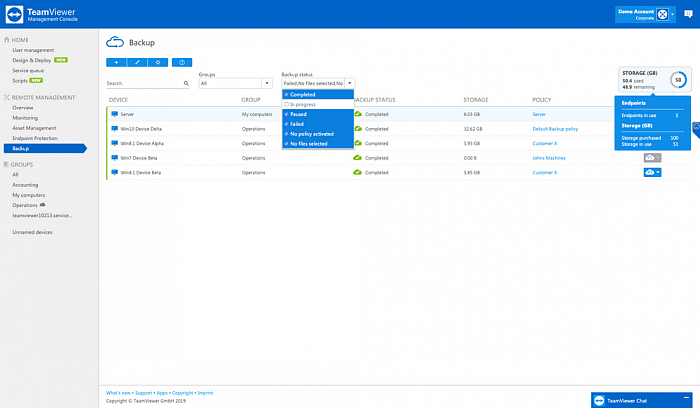Open the TeamViewer Chat bar
This screenshot has width=700, height=408.
(x=642, y=400)
